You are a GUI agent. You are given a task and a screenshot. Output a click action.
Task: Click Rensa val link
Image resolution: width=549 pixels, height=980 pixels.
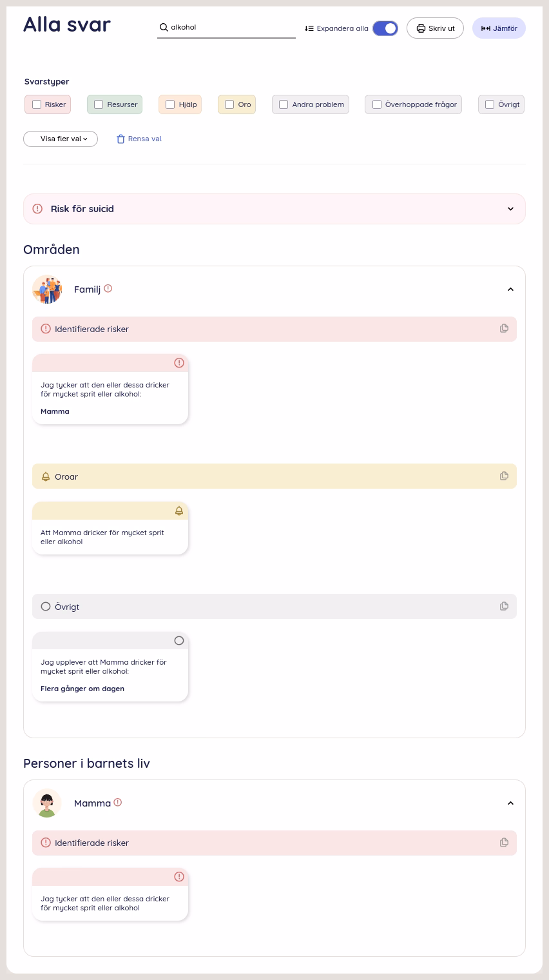[x=139, y=139]
